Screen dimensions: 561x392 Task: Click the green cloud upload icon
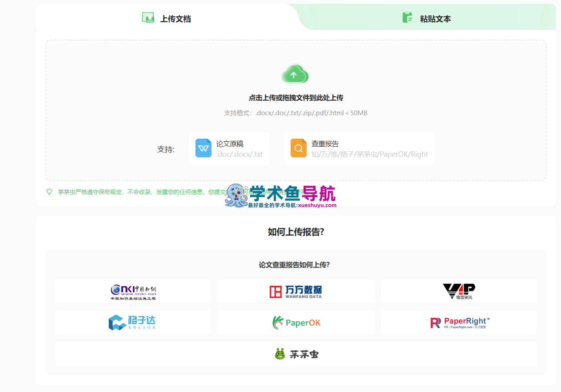(x=295, y=74)
